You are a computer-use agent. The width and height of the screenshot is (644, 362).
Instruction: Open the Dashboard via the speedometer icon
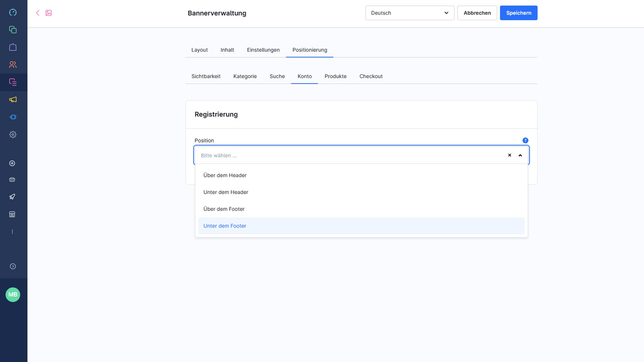coord(13,12)
